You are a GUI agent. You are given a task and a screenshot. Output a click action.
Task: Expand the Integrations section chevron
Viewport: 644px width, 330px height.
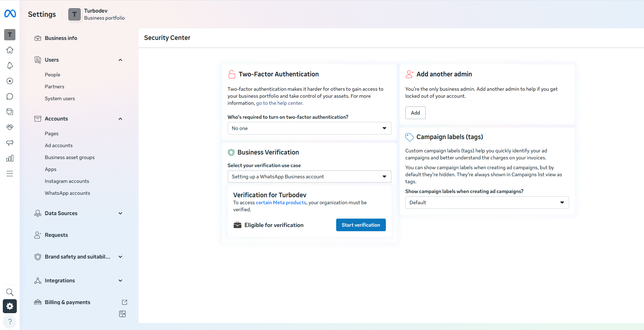120,281
